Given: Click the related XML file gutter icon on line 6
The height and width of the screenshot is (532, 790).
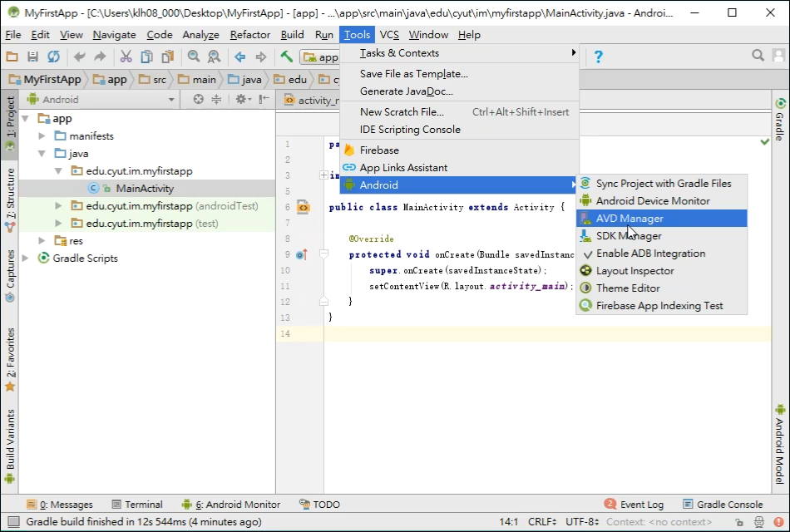Looking at the screenshot, I should tap(303, 207).
